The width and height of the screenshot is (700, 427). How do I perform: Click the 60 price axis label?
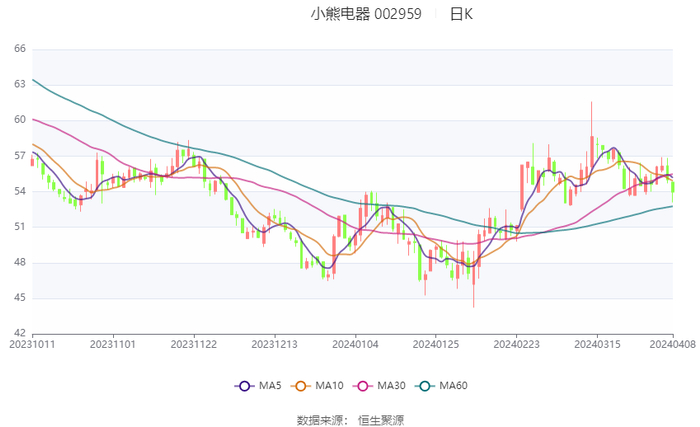[19, 120]
